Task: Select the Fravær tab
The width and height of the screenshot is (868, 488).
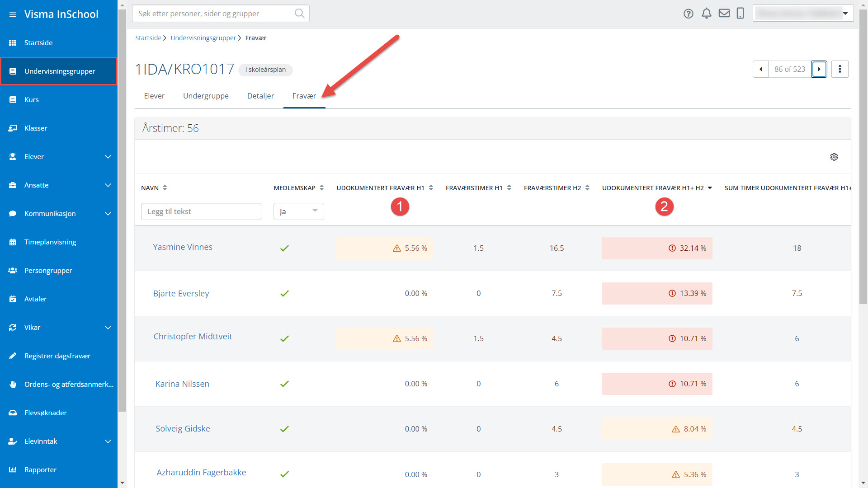Action: 304,96
